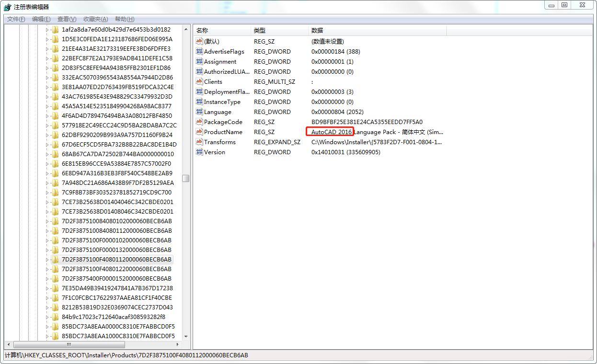Click the folder icon of key 3E81AA07ED2D763439FB519FDCA32C4E

tap(56, 87)
